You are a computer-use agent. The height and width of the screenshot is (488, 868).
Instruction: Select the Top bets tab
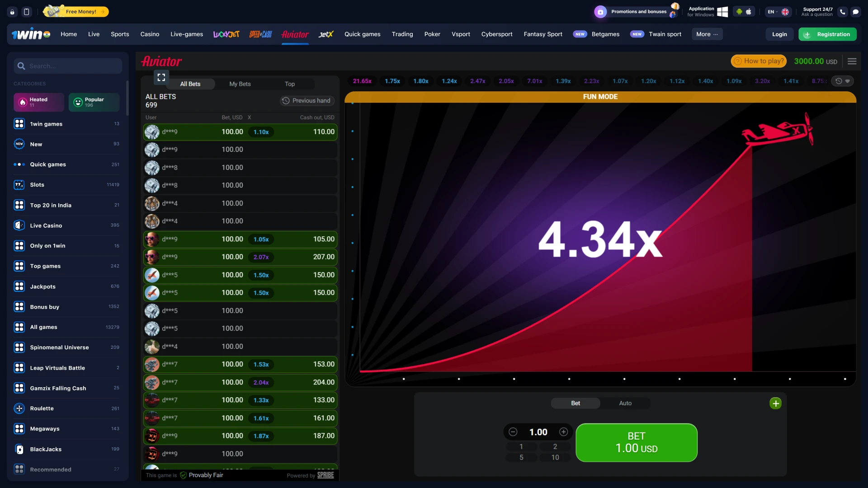(289, 84)
